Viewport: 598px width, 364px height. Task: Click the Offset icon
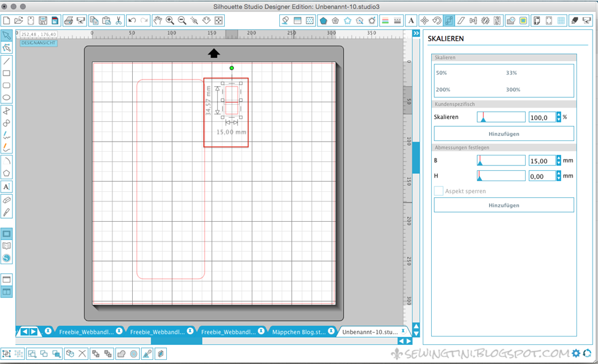point(133,354)
